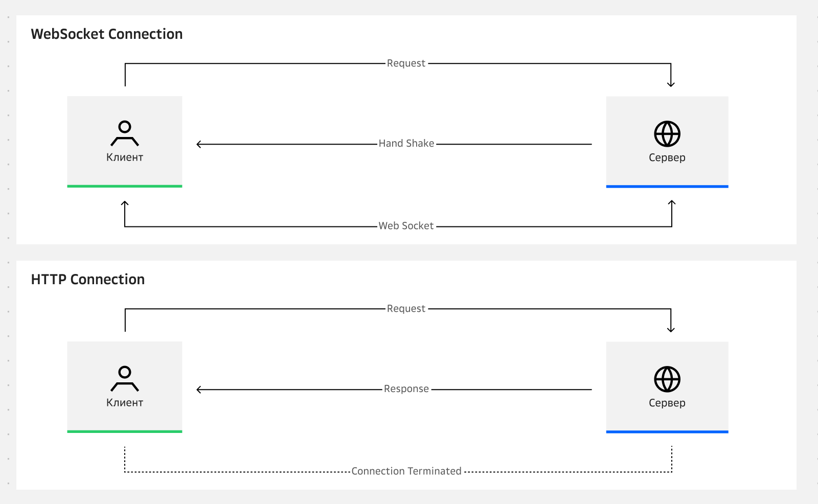This screenshot has width=818, height=504.
Task: Click the globe icon in WebSocket Сервер box
Action: click(667, 134)
